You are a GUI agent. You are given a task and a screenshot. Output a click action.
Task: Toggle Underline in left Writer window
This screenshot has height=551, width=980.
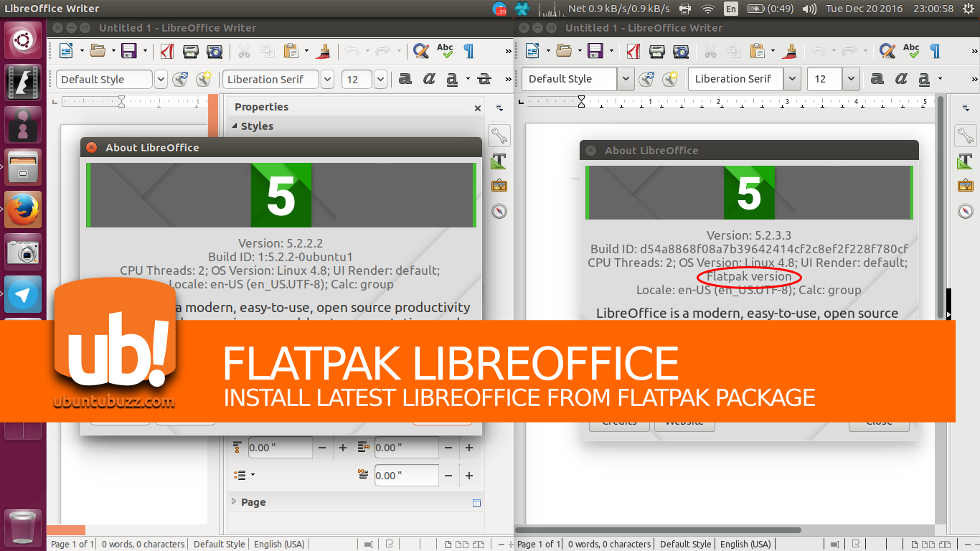(x=452, y=79)
